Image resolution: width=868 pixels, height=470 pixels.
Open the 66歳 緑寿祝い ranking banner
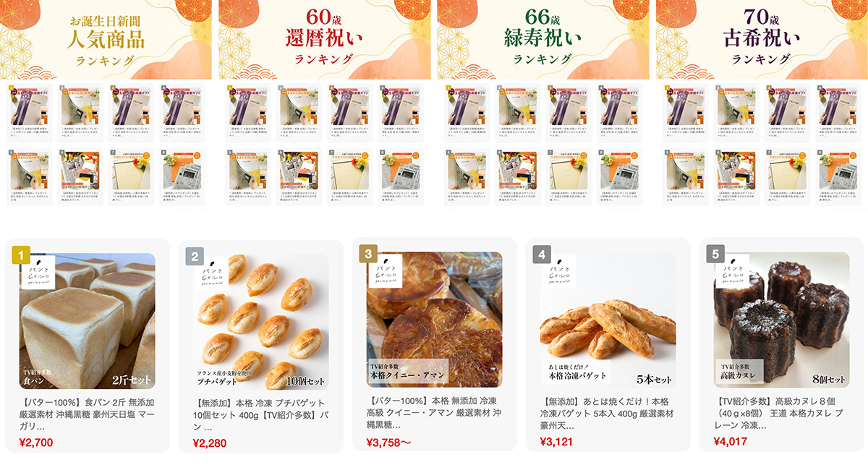[x=542, y=40]
